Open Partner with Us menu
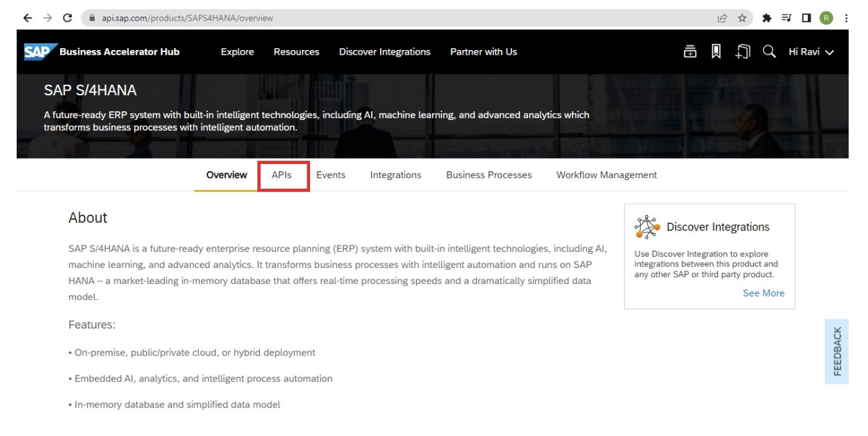 tap(483, 52)
